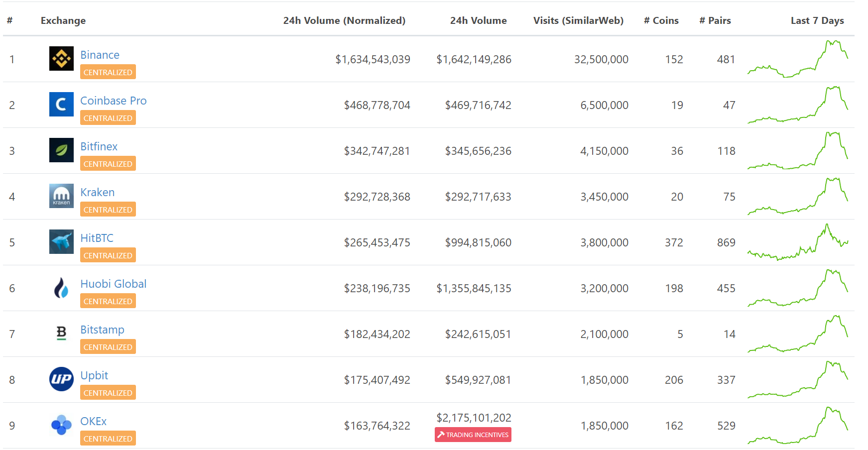Open the Coinbase Pro exchange link
Image resolution: width=868 pixels, height=450 pixels.
coord(114,101)
